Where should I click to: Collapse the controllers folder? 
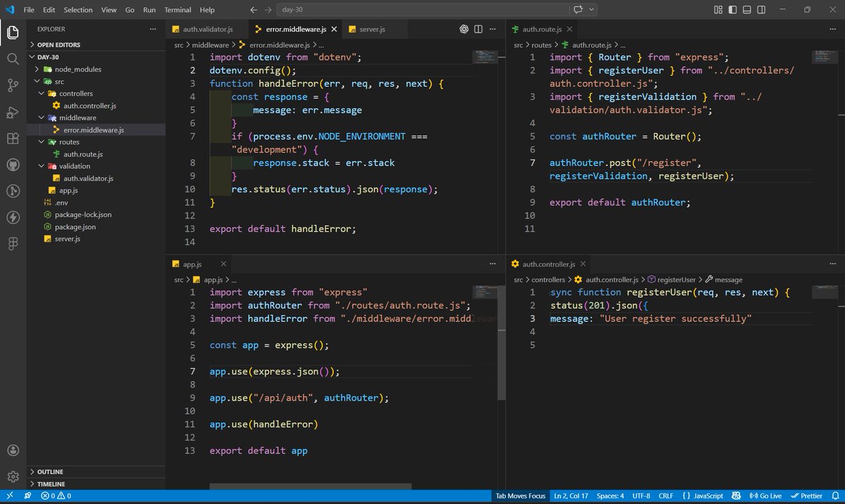click(95, 94)
